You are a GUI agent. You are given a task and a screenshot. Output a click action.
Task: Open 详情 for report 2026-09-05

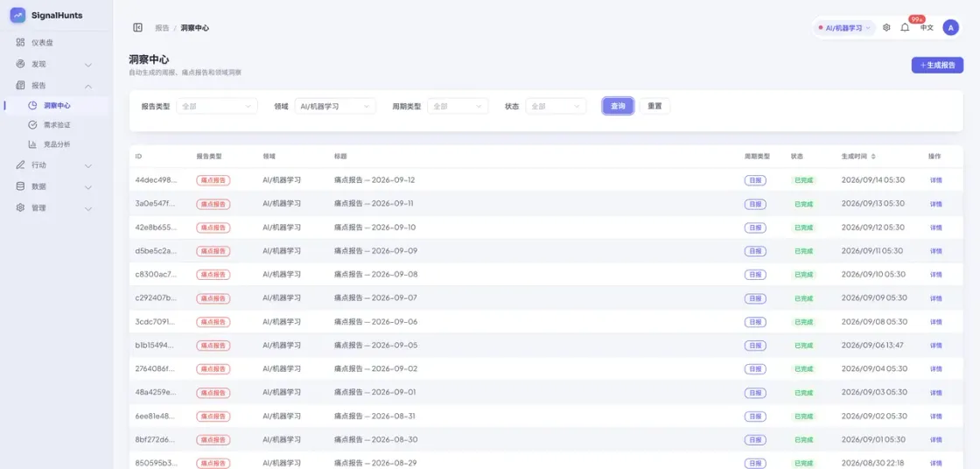pos(935,346)
